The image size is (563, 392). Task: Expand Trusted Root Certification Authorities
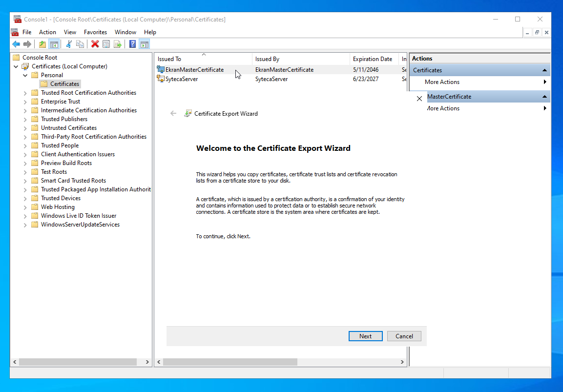click(25, 93)
